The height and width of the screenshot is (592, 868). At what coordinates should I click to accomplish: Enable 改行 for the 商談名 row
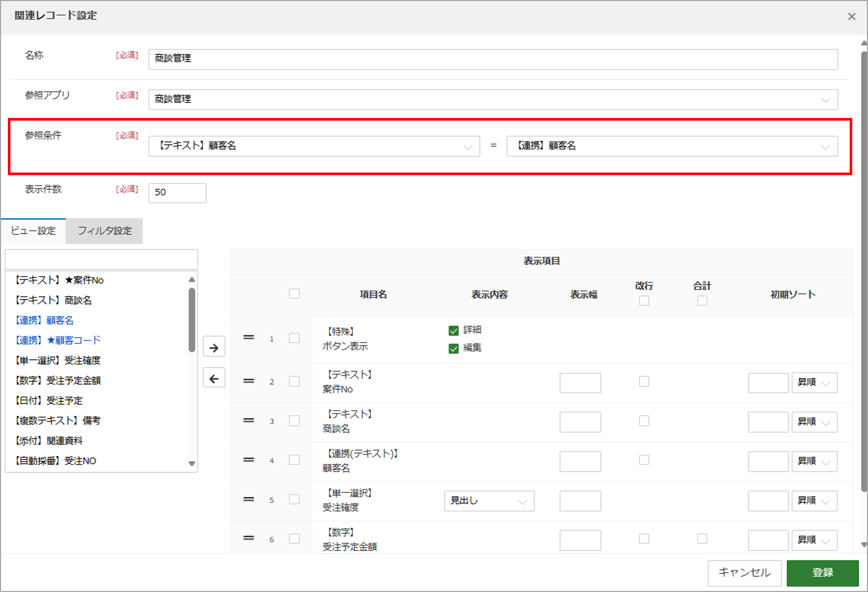[644, 421]
